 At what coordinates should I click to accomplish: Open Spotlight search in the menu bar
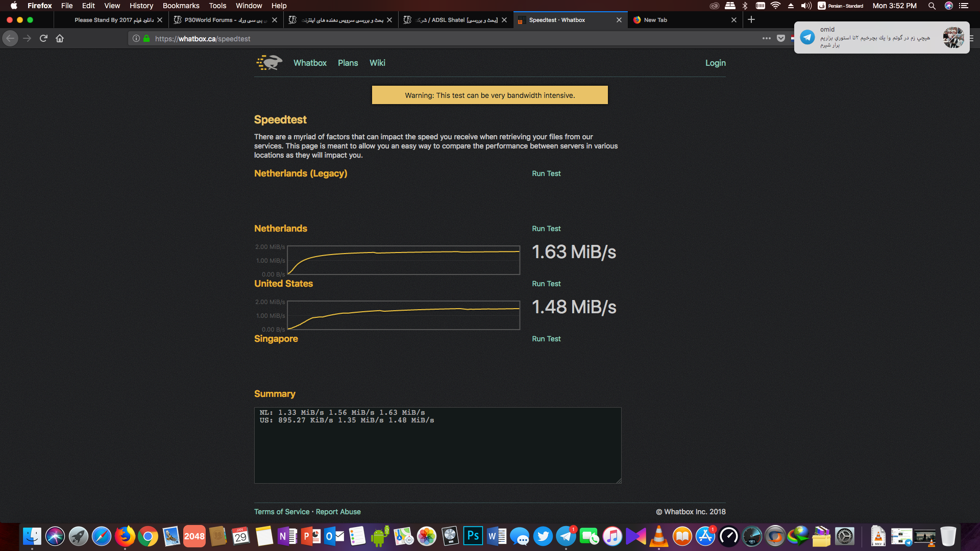tap(932, 6)
